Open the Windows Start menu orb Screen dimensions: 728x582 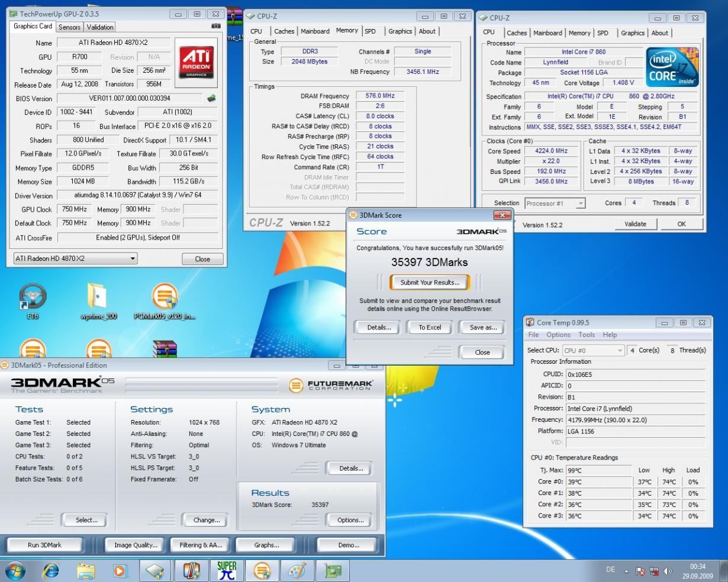click(15, 570)
